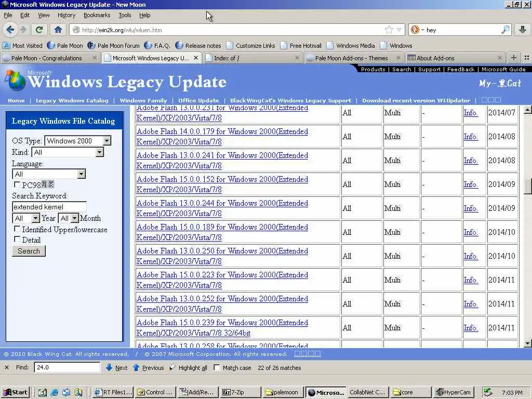Open the downloads arrow button
The width and height of the screenshot is (532, 399).
[523, 30]
